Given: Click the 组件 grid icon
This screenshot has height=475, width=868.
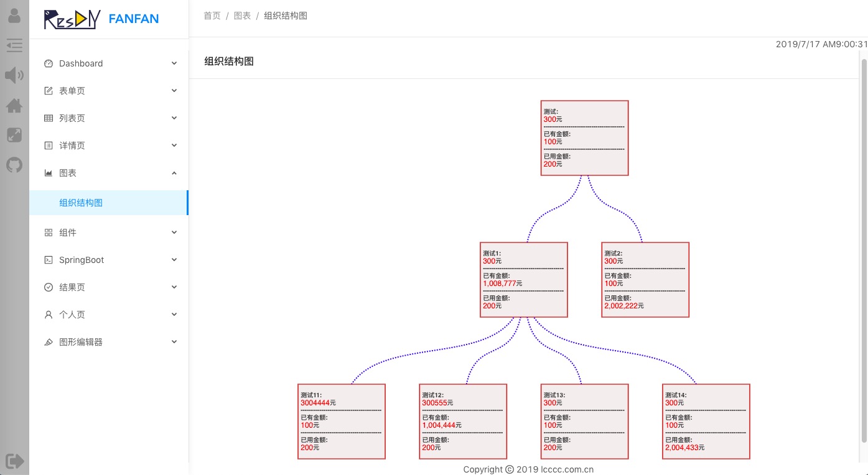Looking at the screenshot, I should point(49,233).
